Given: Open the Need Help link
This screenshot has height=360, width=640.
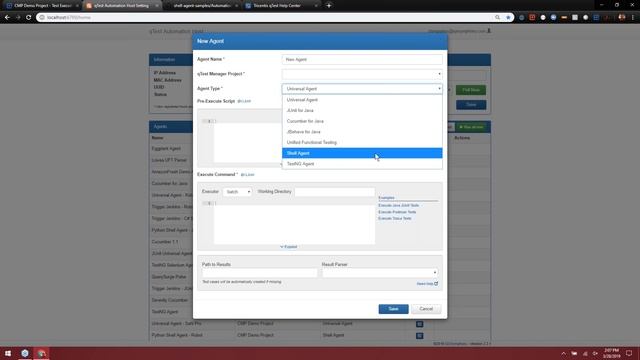Looking at the screenshot, I should click(x=427, y=284).
